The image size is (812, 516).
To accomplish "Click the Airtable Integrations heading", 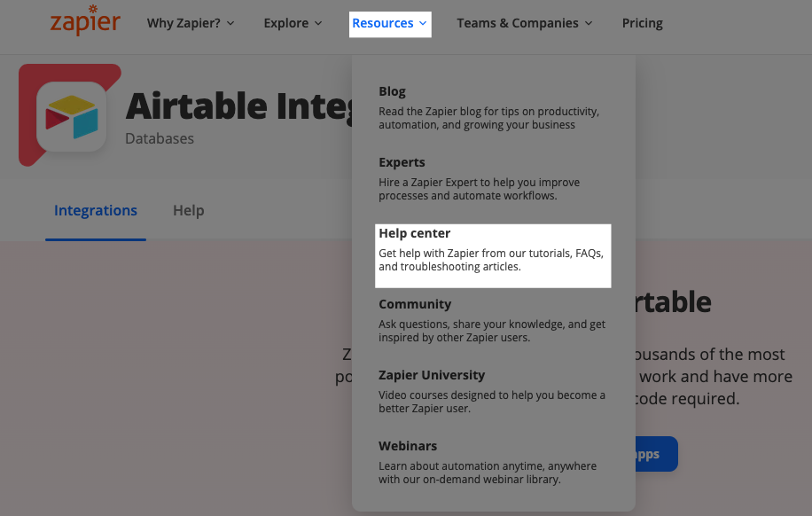I will (x=238, y=106).
